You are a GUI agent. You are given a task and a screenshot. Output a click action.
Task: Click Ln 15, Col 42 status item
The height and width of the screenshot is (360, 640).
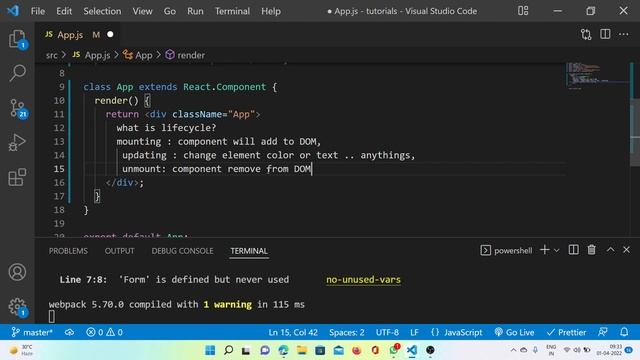pos(293,332)
